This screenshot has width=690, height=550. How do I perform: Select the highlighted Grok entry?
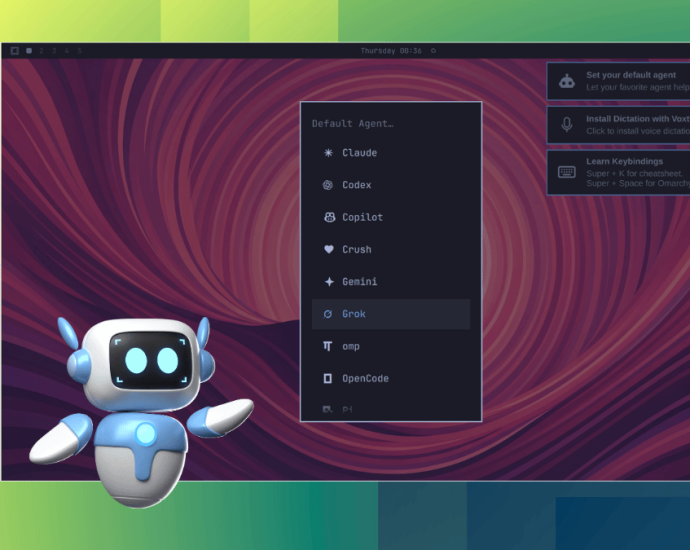391,314
